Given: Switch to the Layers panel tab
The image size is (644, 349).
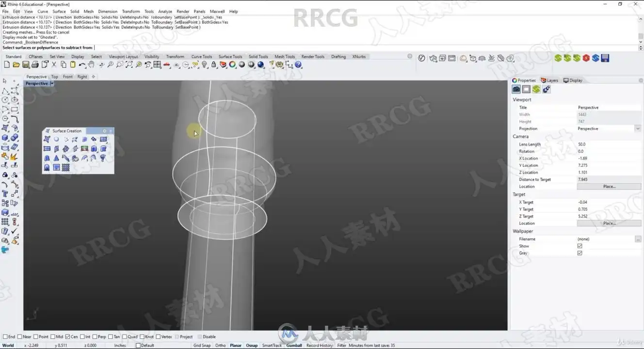Looking at the screenshot, I should 550,80.
